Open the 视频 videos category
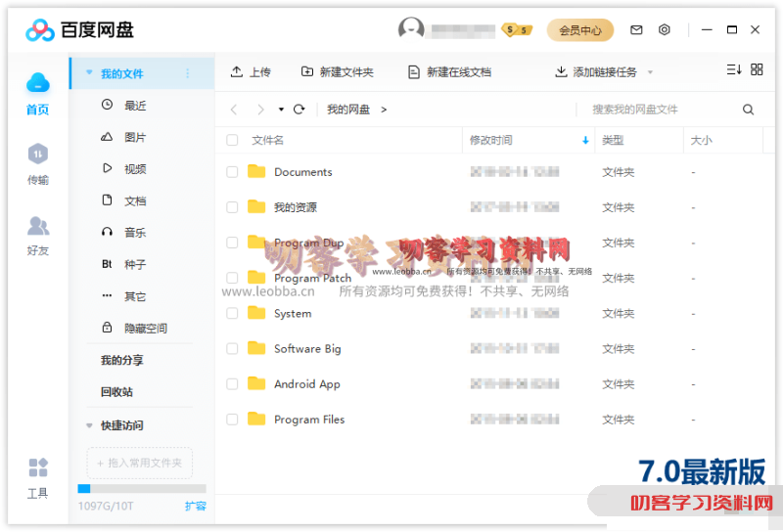Screen dimensions: 783x532 [125, 168]
